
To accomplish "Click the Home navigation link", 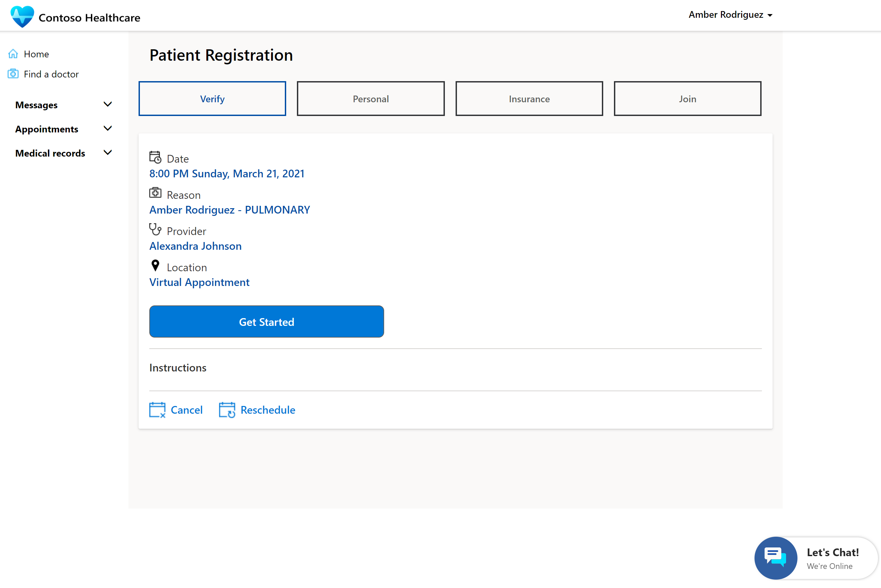I will (x=36, y=54).
